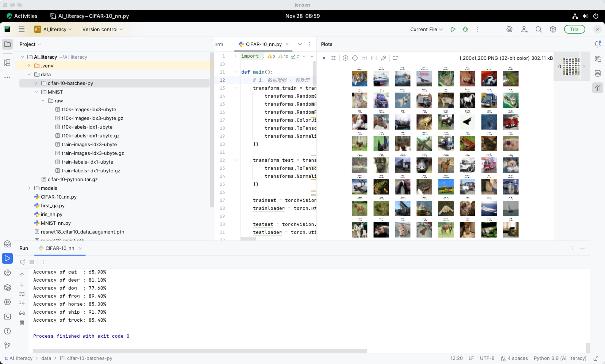Open Code With Me icon

pos(524,29)
